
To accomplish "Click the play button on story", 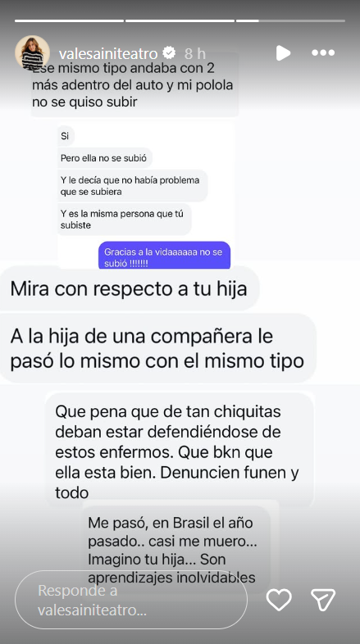I will (x=283, y=53).
